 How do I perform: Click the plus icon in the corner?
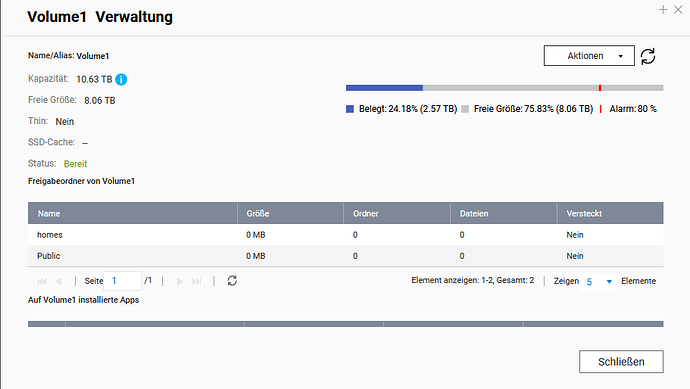point(663,9)
